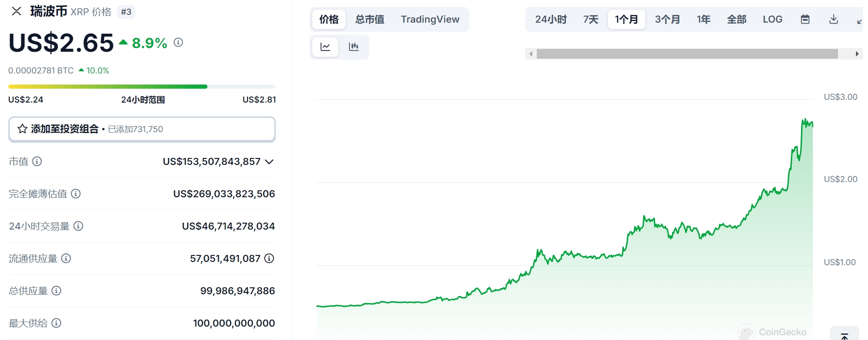The image size is (868, 340).
Task: Select 1个月 time range
Action: click(x=626, y=19)
